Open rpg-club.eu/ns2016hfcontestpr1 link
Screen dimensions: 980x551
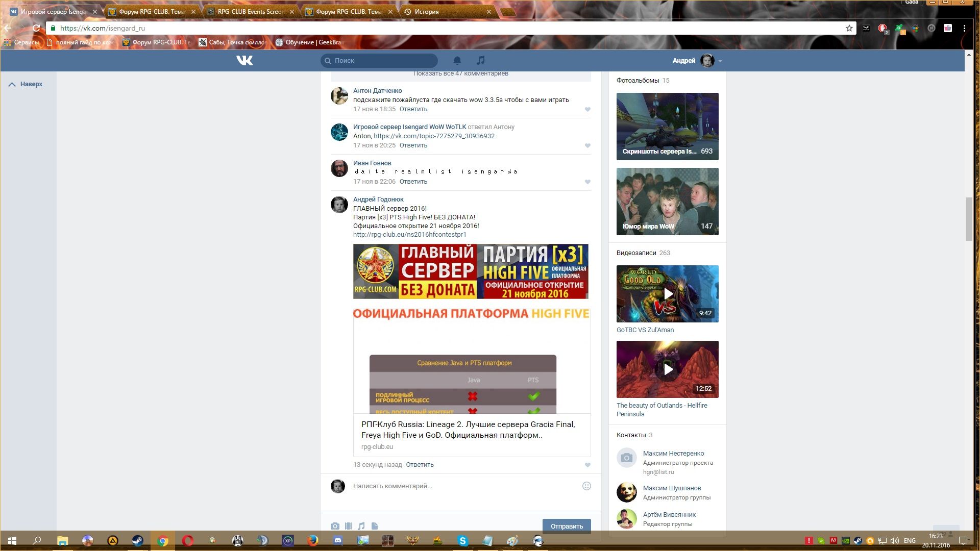coord(409,235)
